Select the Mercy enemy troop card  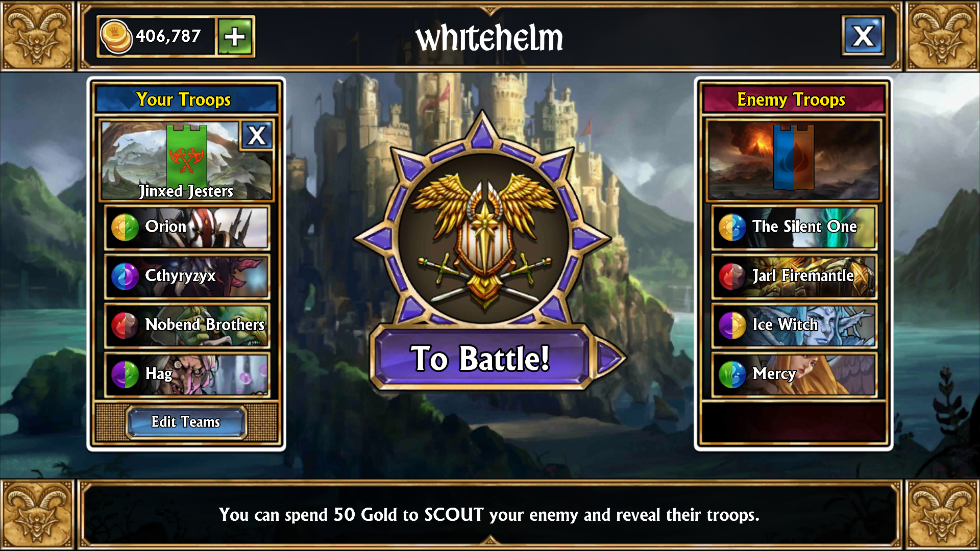coord(794,374)
